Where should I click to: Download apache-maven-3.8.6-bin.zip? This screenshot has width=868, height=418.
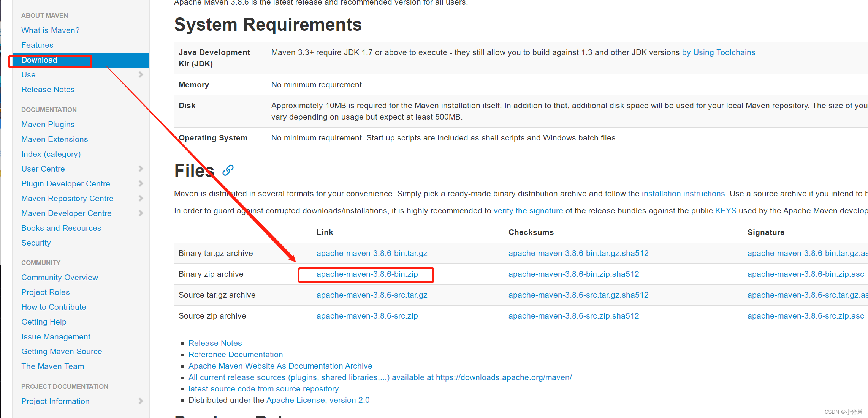[367, 274]
